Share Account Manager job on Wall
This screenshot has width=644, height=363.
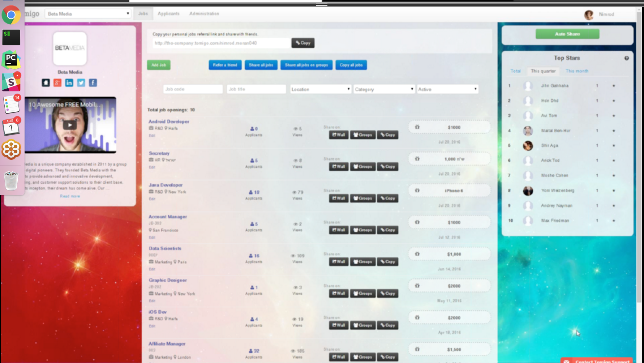339,230
